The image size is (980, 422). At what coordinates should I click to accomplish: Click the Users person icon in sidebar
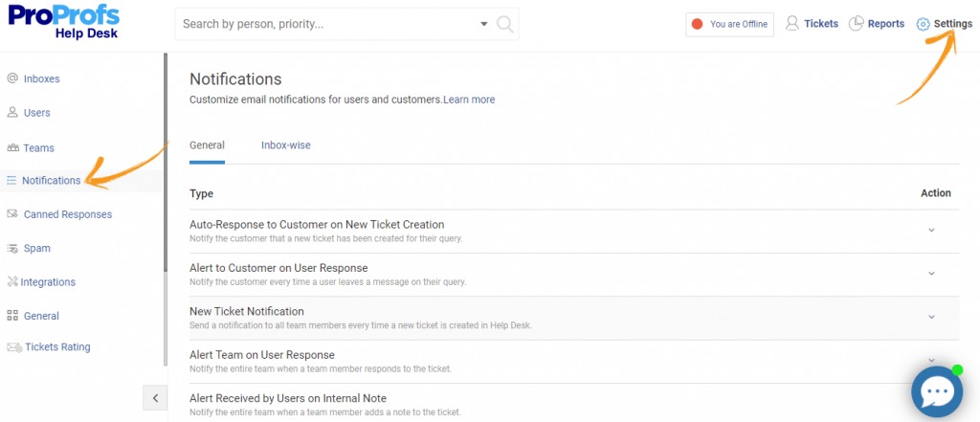tap(11, 113)
